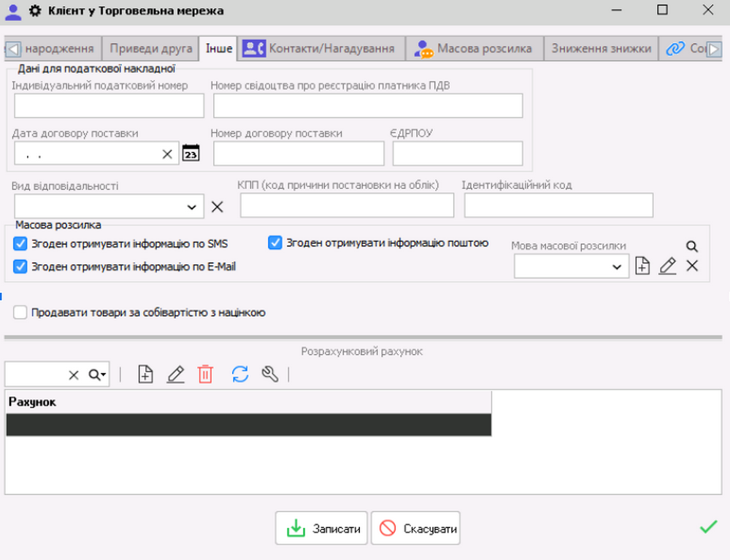Expand the Вид відповідальності dropdown
730x560 pixels.
coord(191,207)
